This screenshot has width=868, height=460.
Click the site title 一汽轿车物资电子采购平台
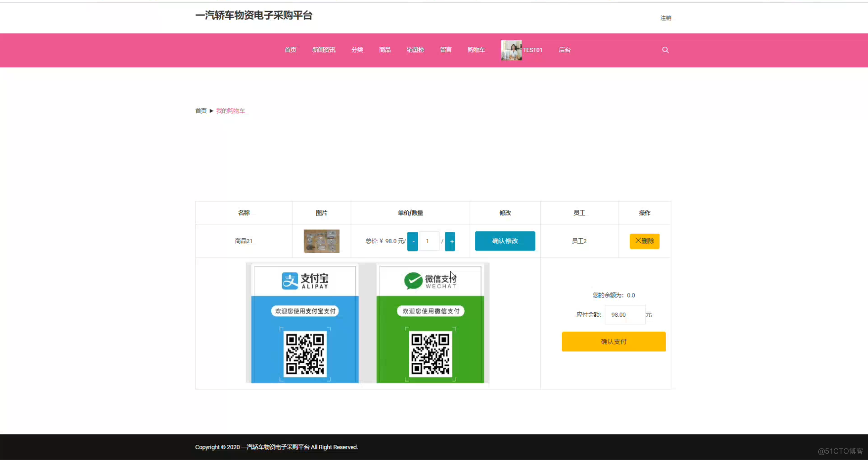[x=254, y=16]
